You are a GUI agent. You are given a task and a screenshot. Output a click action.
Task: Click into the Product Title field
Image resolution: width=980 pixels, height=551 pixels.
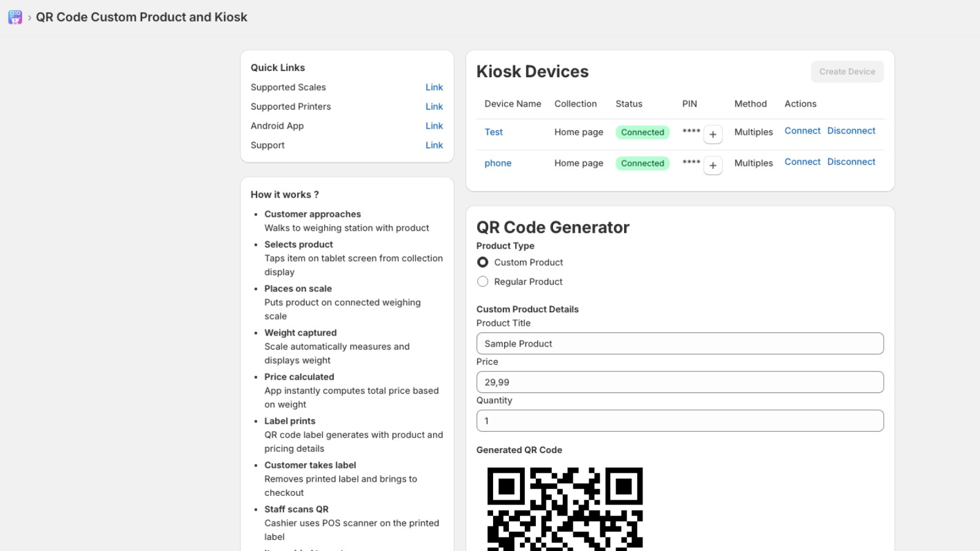pos(679,343)
